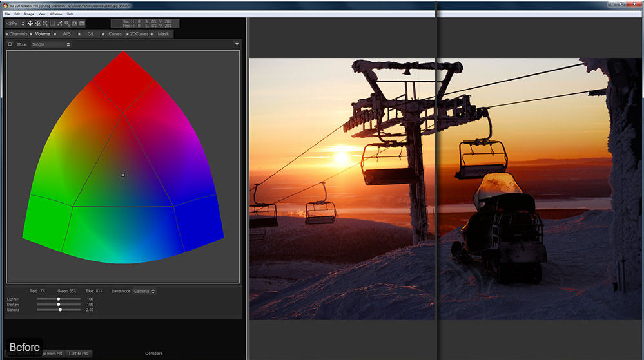The width and height of the screenshot is (644, 360).
Task: Open the Luma mode Gamma dropdown
Action: [144, 291]
